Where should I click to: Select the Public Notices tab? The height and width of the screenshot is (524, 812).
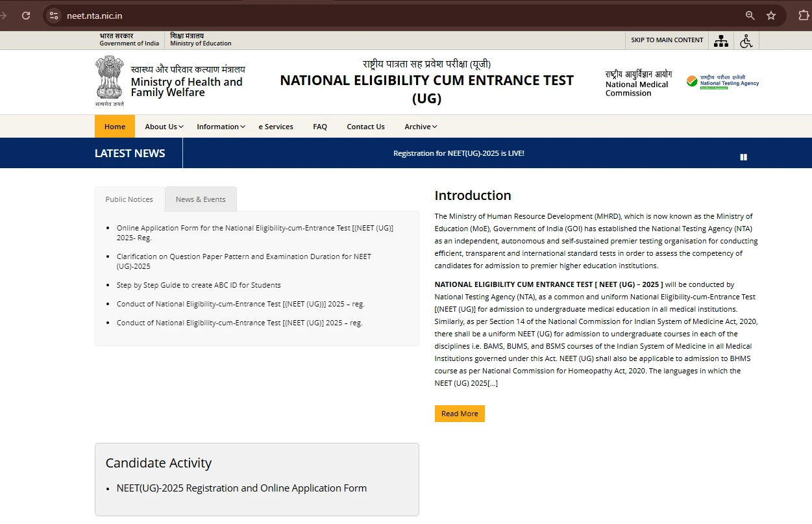(x=129, y=199)
